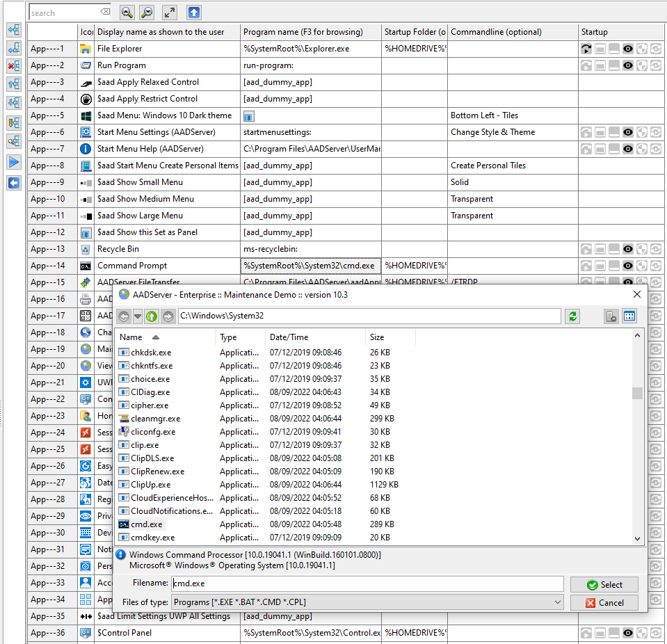The width and height of the screenshot is (667, 644).
Task: Click the zoom out magnifier icon
Action: pyautogui.click(x=147, y=13)
